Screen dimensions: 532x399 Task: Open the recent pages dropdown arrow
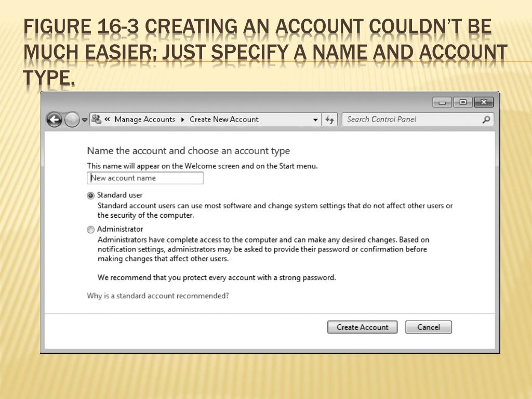coord(85,120)
